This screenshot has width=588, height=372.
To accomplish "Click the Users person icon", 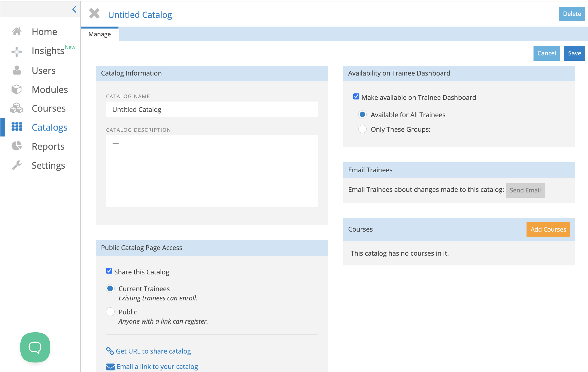I will [x=17, y=70].
